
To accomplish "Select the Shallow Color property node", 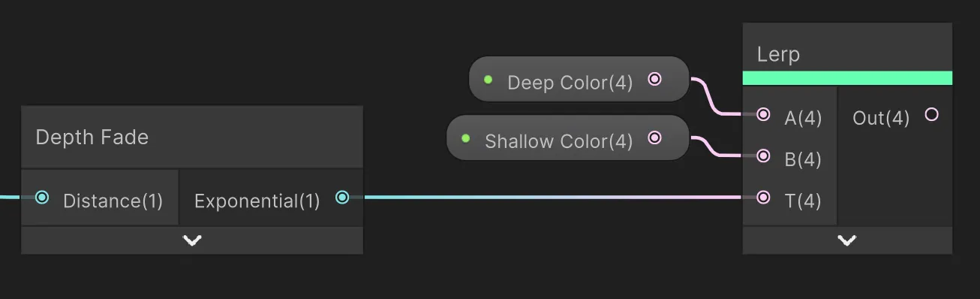I will pos(567,137).
